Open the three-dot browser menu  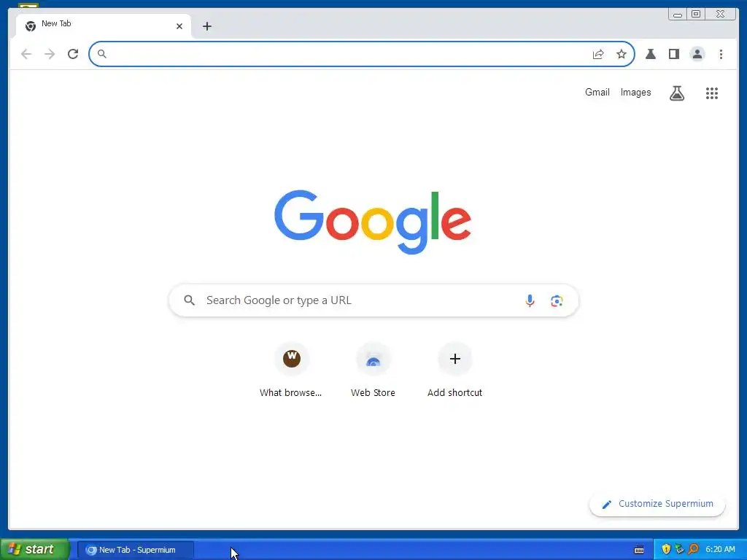click(721, 54)
